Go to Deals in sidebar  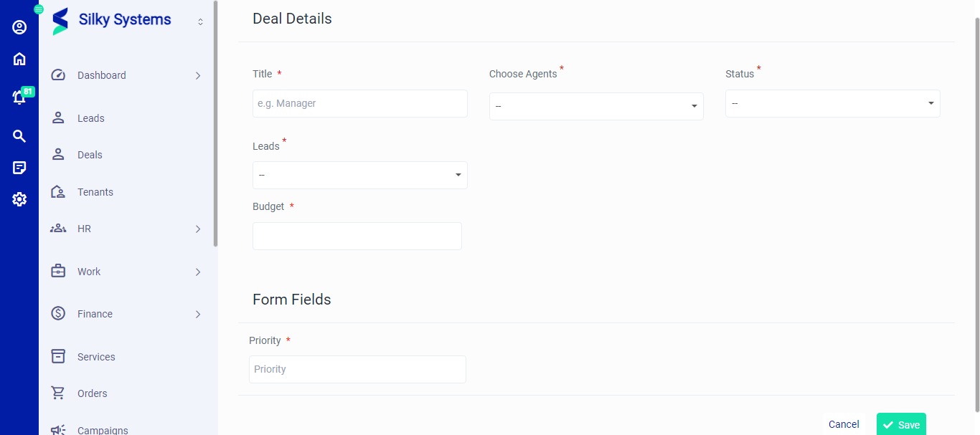[x=90, y=155]
